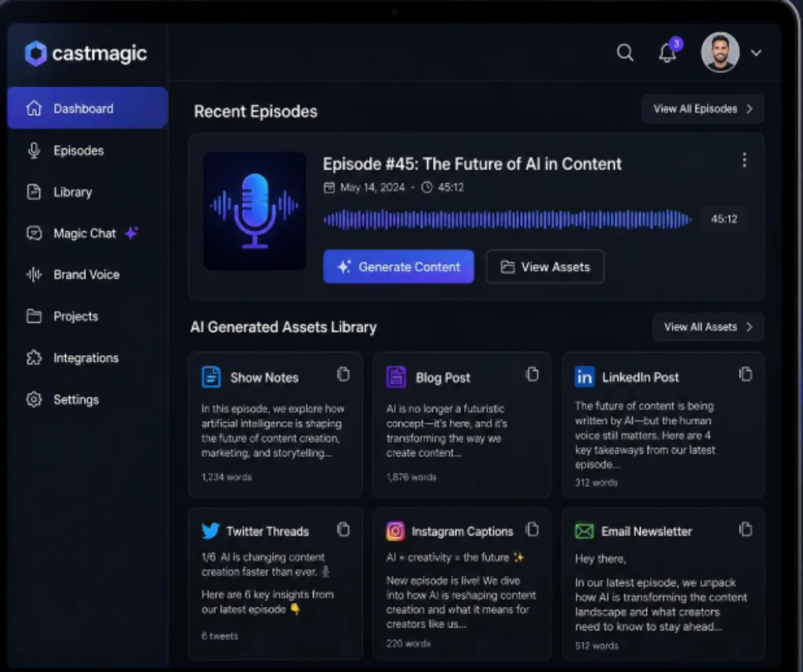Open the Show Notes card title

pos(264,377)
